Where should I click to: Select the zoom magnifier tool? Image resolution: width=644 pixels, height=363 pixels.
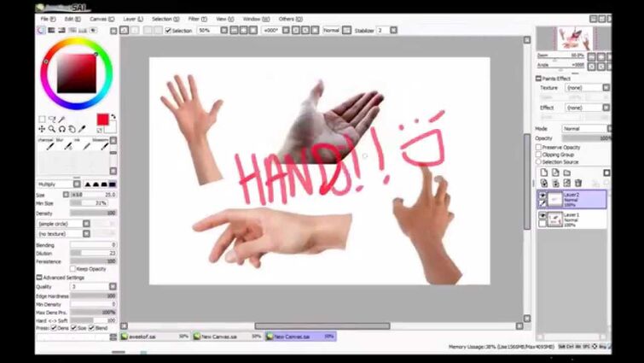pos(52,129)
